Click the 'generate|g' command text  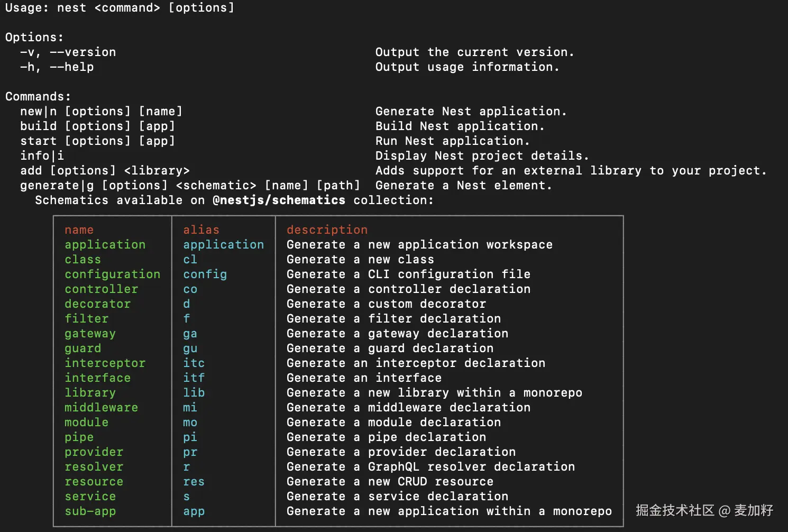(57, 186)
